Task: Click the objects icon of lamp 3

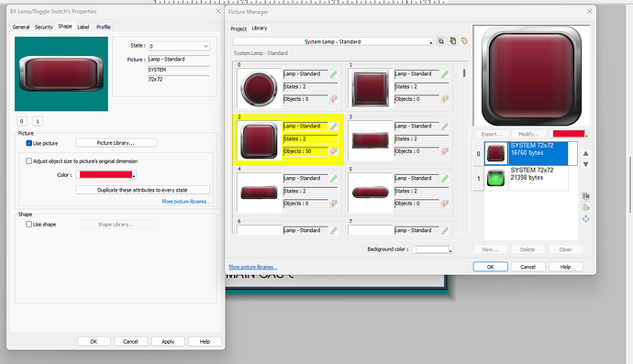Action: (444, 151)
